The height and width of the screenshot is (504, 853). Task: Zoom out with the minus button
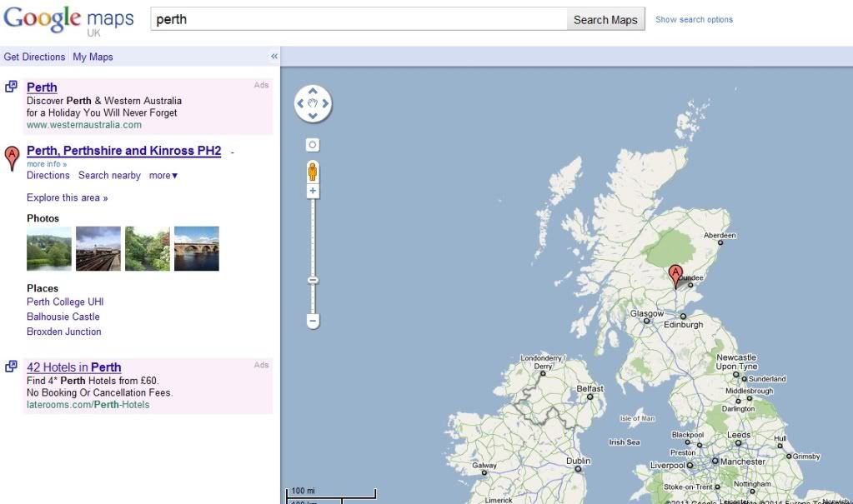[313, 321]
